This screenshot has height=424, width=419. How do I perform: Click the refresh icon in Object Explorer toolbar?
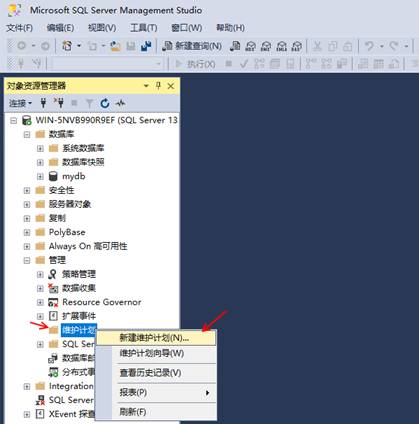click(105, 103)
